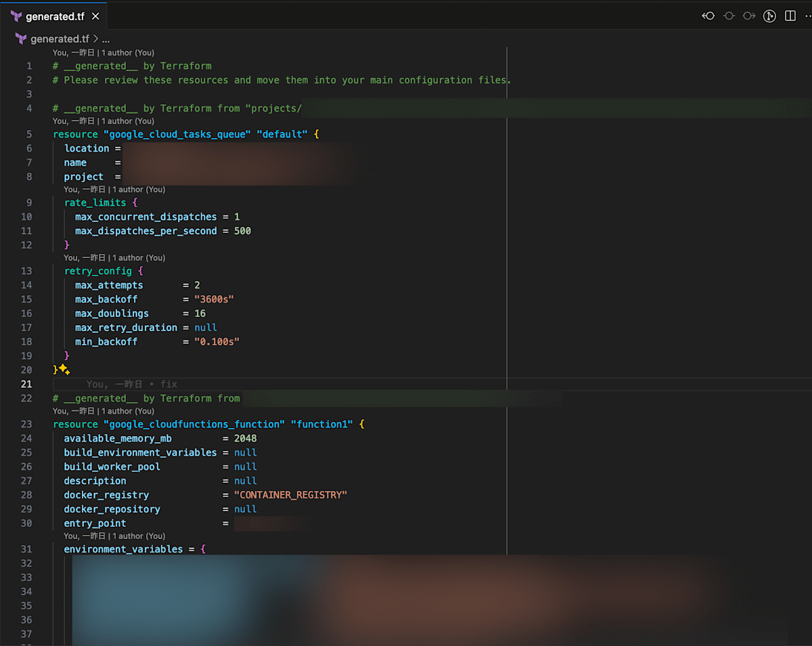This screenshot has width=812, height=646.
Task: Click the description attribute on line 27
Action: pyautogui.click(x=95, y=481)
